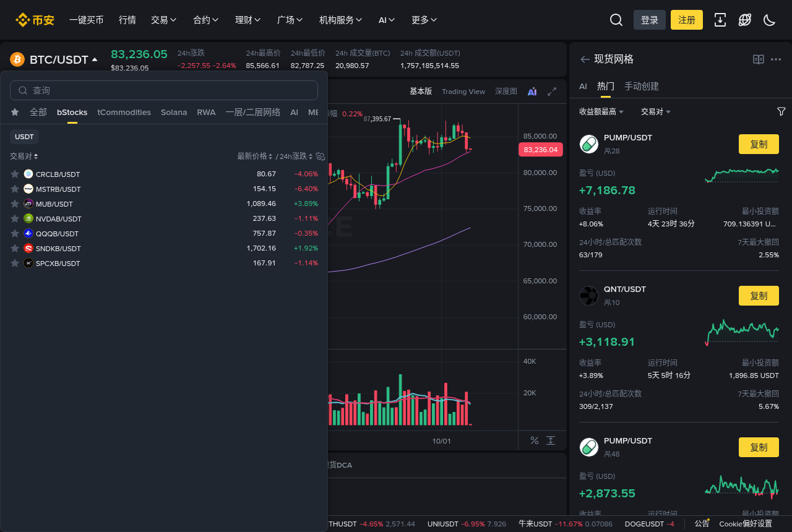Click the Binance logo
The height and width of the screenshot is (532, 792).
(x=35, y=20)
